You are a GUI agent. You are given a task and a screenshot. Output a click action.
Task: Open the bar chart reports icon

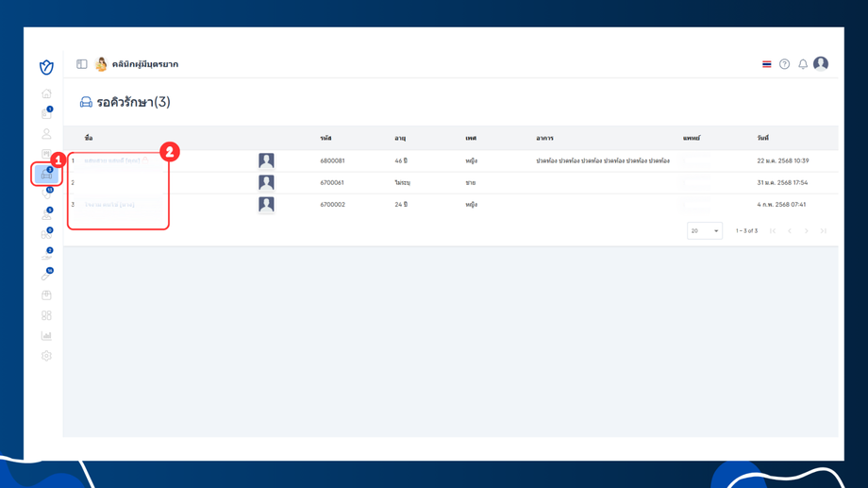pyautogui.click(x=46, y=336)
